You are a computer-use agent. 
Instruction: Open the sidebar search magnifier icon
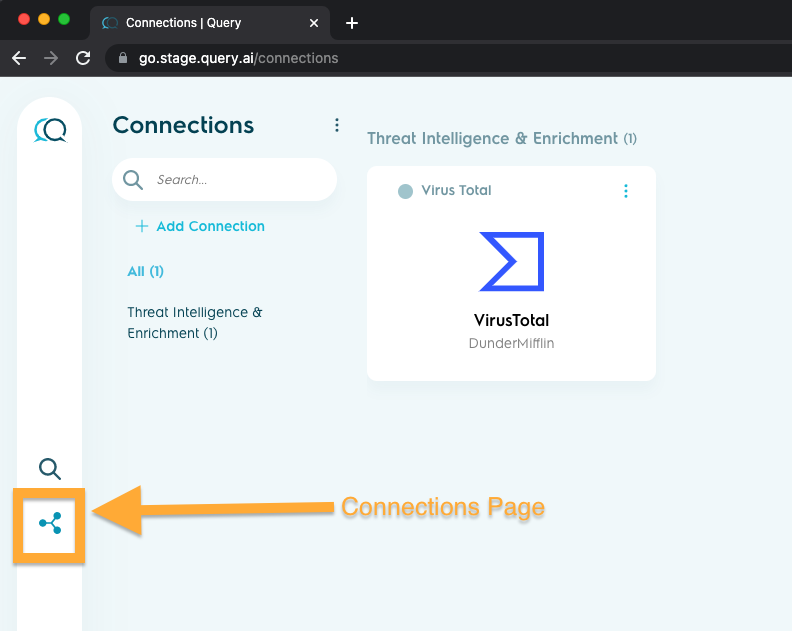(x=50, y=469)
